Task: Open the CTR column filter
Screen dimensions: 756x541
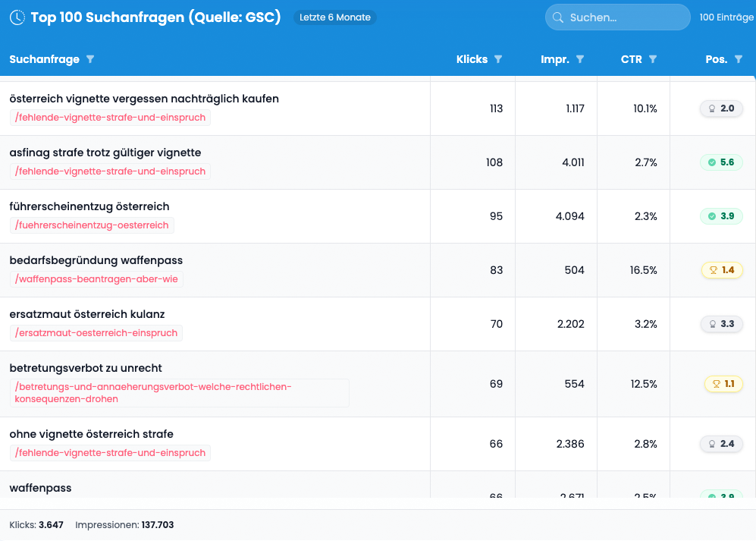Action: tap(654, 59)
